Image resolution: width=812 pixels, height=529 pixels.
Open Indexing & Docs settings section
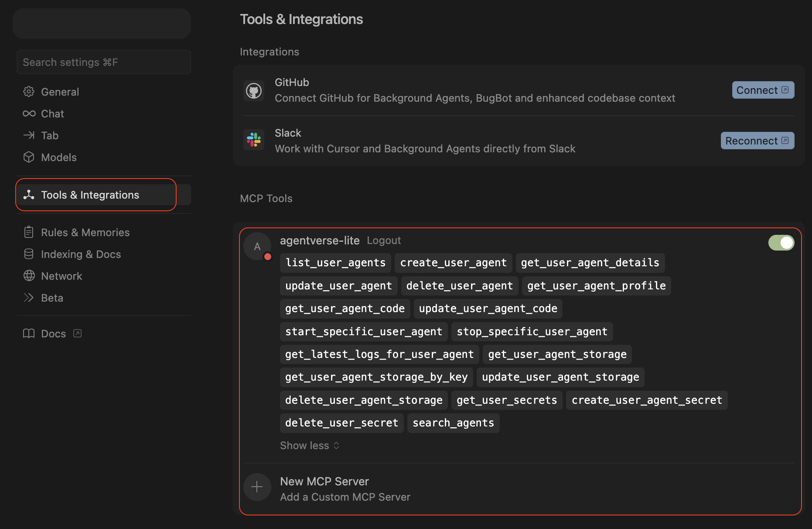pos(81,254)
